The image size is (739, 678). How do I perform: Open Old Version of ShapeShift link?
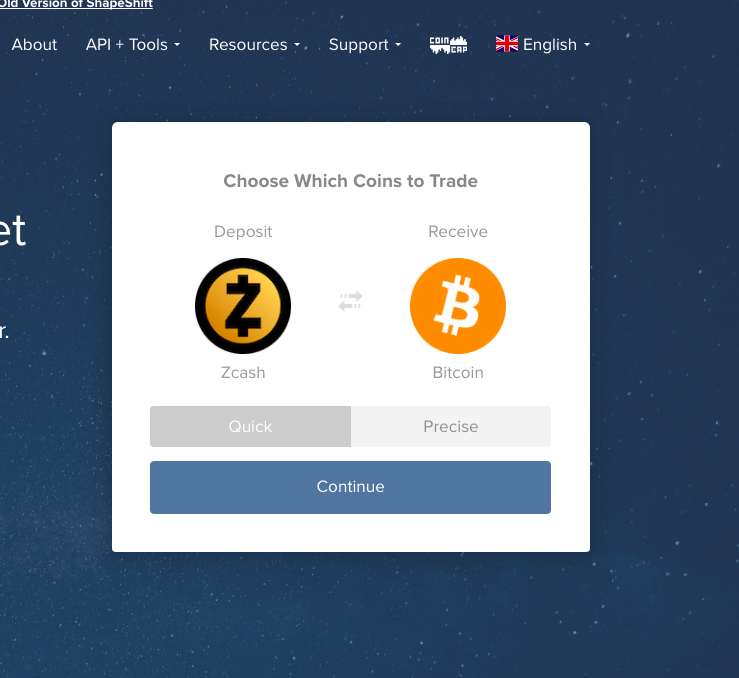tap(76, 4)
